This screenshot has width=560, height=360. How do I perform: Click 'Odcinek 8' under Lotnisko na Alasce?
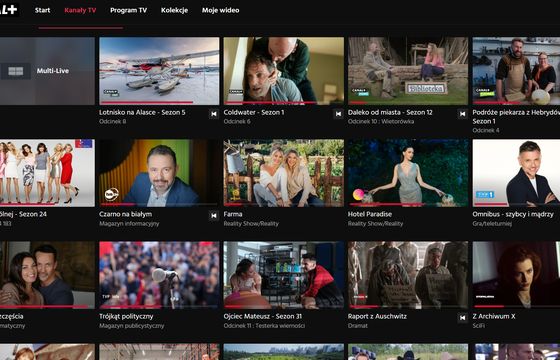[112, 121]
